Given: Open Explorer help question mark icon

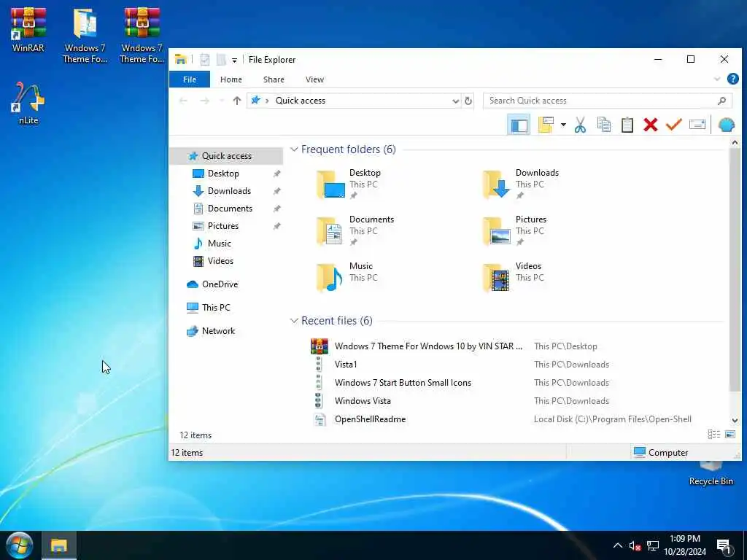Looking at the screenshot, I should pos(732,79).
